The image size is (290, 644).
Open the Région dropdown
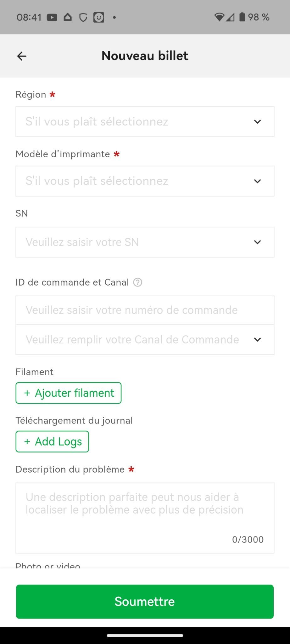[x=145, y=122]
